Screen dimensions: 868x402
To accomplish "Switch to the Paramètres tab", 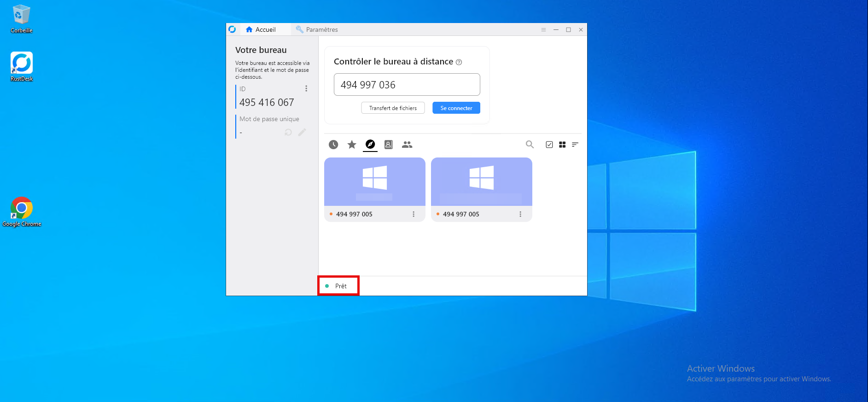I will pyautogui.click(x=317, y=29).
